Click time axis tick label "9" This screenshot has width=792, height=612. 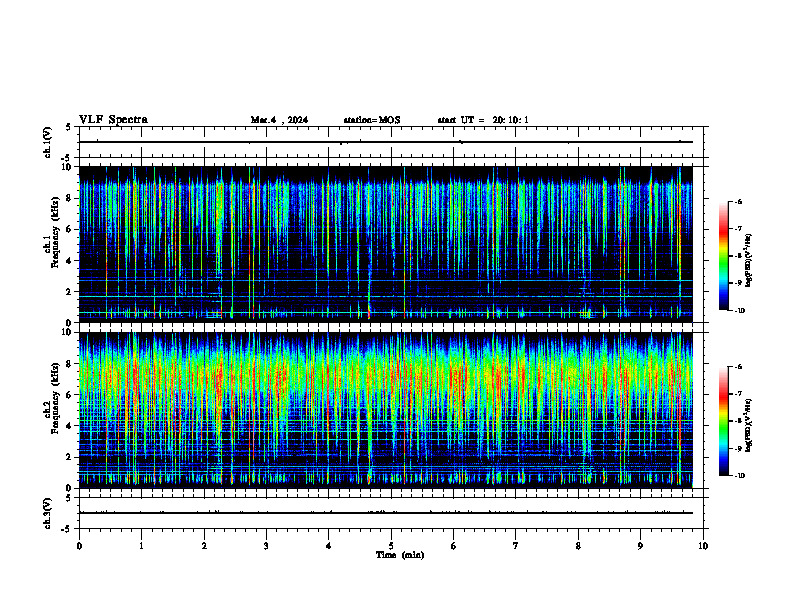click(x=640, y=546)
